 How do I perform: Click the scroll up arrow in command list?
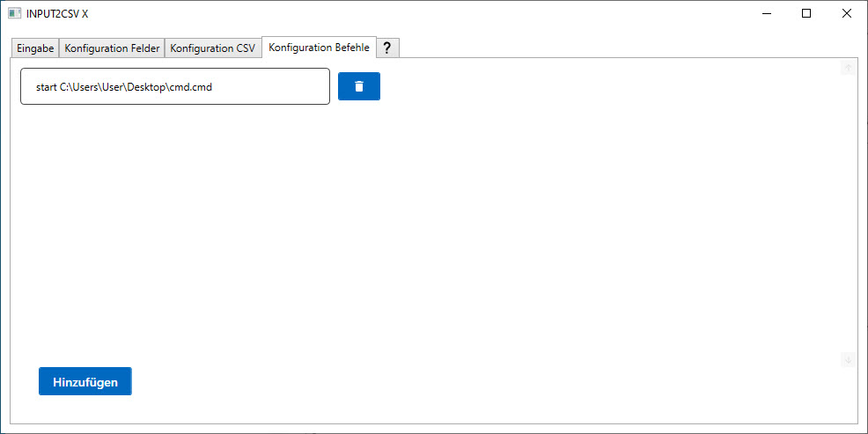point(848,68)
